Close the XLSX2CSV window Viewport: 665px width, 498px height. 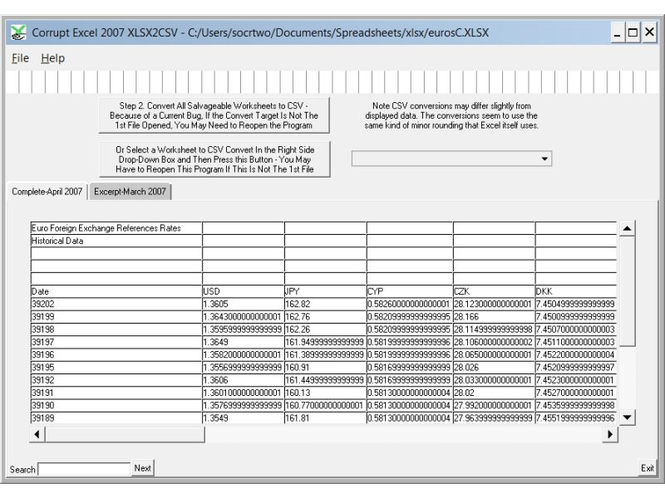649,33
